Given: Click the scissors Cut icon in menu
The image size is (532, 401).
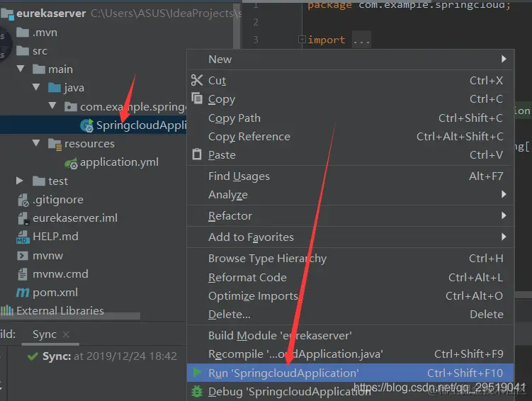Looking at the screenshot, I should [197, 80].
